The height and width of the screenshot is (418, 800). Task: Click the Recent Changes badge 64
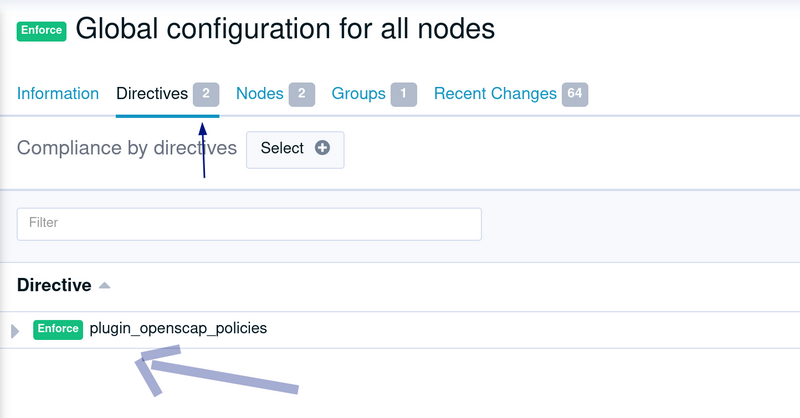click(x=575, y=94)
